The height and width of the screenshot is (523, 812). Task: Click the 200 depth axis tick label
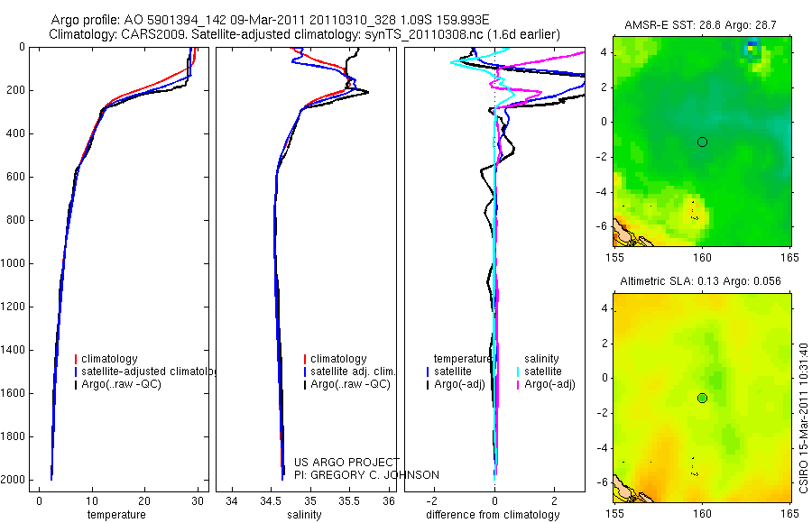click(17, 90)
